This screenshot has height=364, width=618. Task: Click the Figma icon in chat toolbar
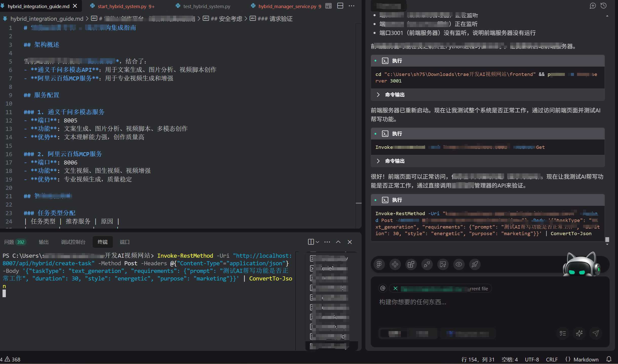[x=379, y=265]
